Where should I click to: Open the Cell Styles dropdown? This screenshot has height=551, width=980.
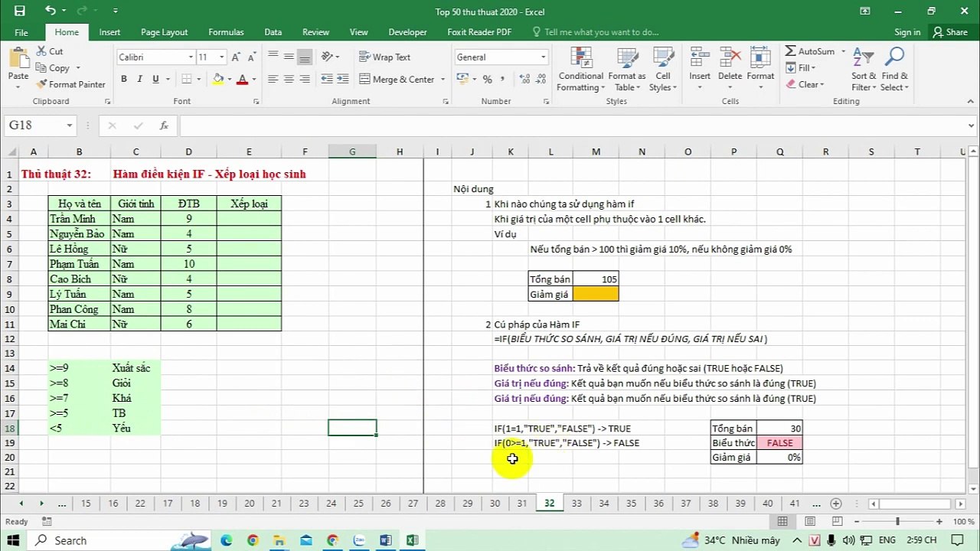663,70
